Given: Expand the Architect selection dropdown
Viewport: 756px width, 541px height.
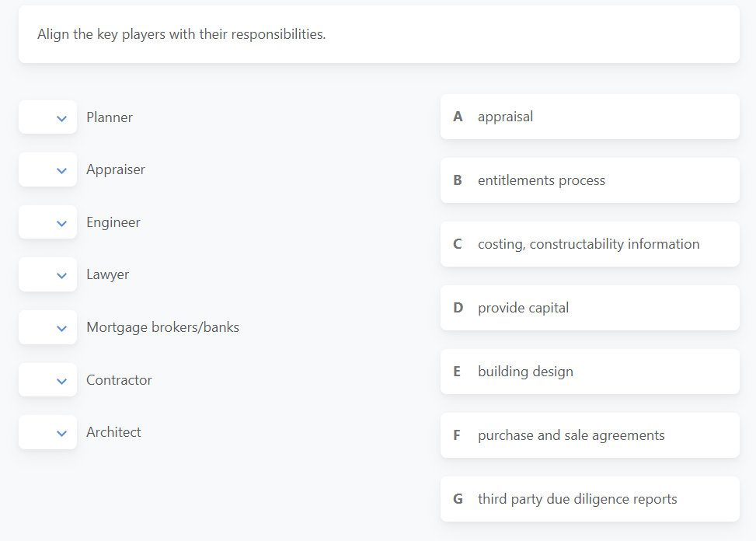Looking at the screenshot, I should coord(47,432).
